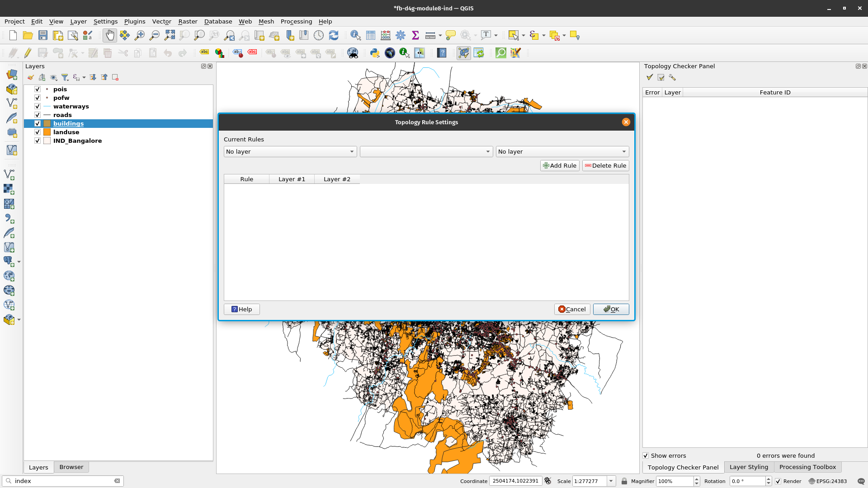Click the Temporal Controller clock icon

[319, 35]
